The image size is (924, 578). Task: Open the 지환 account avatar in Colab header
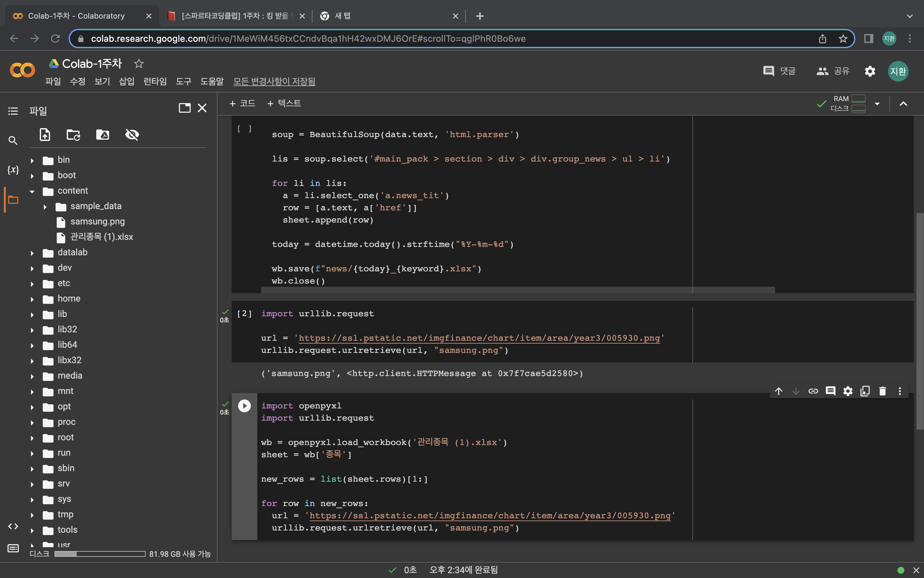898,71
